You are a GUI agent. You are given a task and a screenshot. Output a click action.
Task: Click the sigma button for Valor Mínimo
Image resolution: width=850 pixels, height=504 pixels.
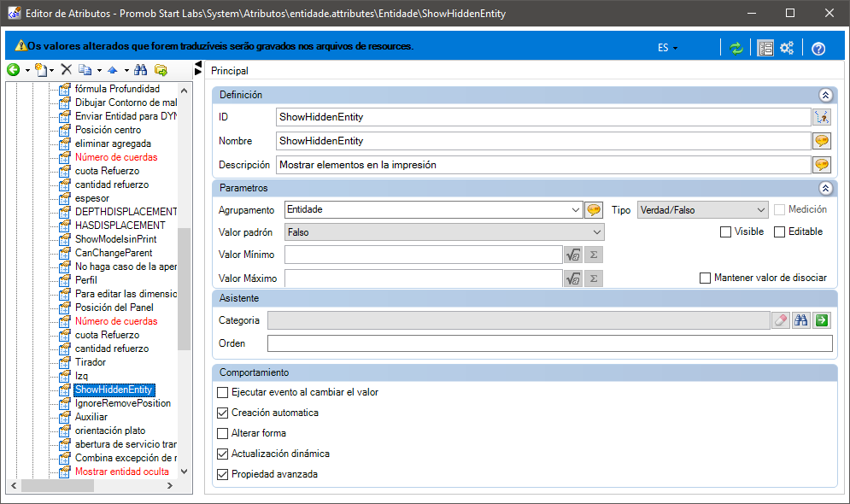[594, 255]
